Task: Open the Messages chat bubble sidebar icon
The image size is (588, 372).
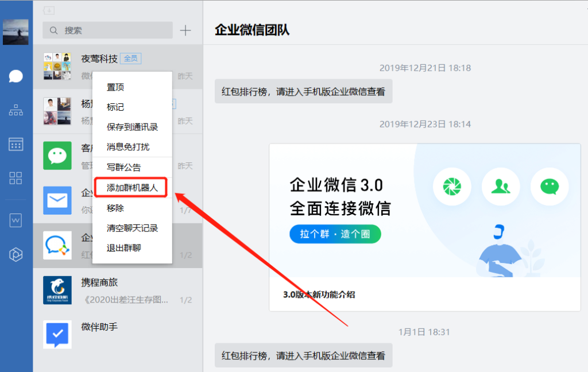Action: tap(16, 76)
